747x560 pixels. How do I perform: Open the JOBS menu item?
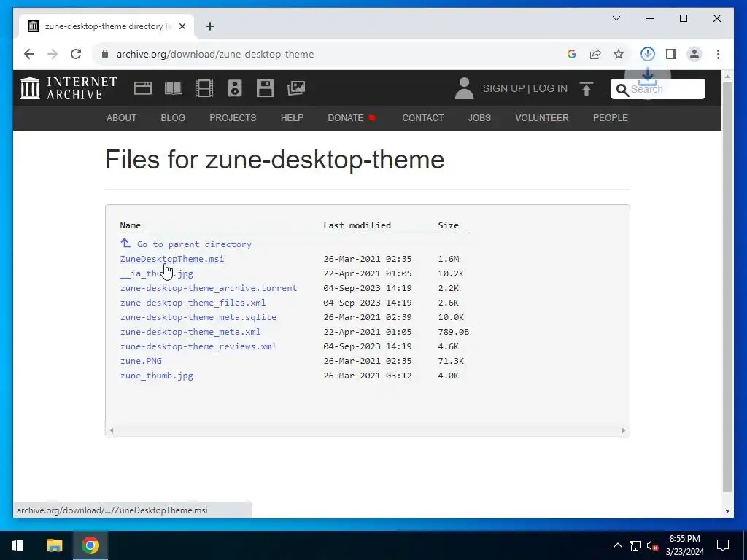479,117
